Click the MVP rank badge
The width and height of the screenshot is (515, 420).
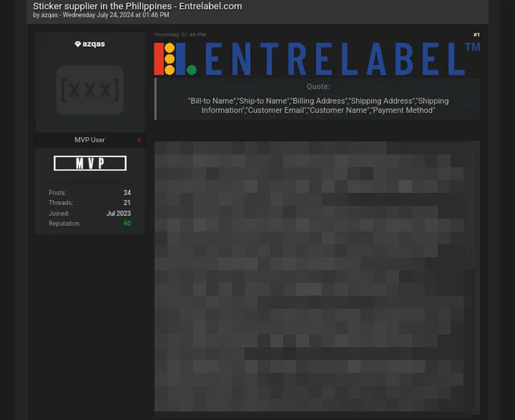click(x=90, y=163)
